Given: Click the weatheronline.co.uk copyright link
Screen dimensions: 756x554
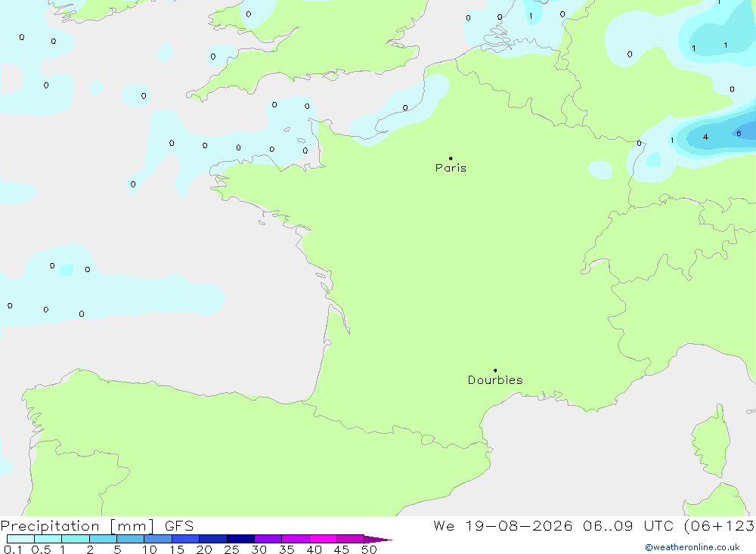Looking at the screenshot, I should pos(692,547).
